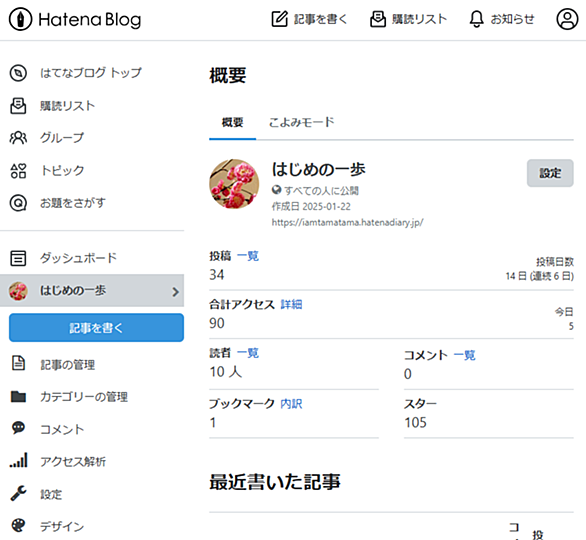Go to はてなブログ トップ in sidebar
The height and width of the screenshot is (540, 586).
pyautogui.click(x=92, y=73)
